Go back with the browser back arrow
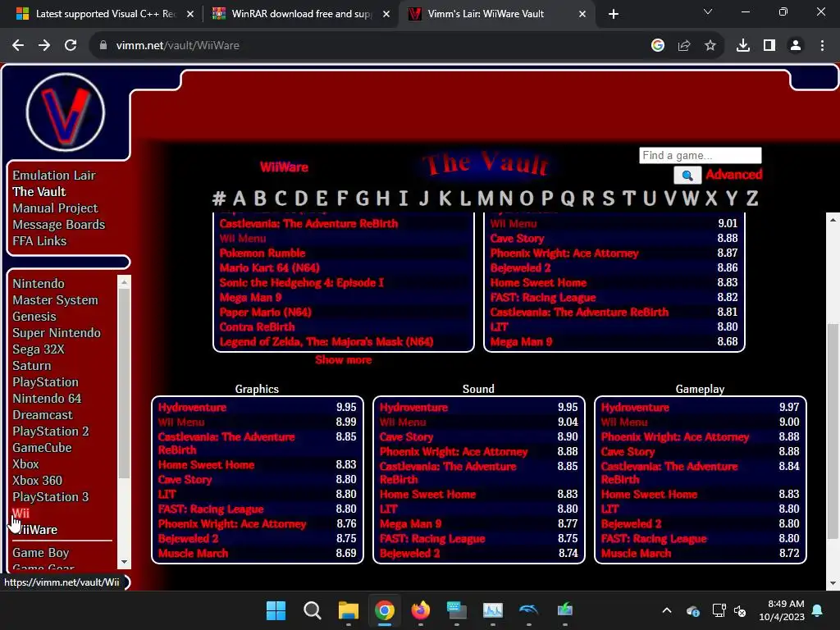The image size is (840, 630). click(x=18, y=46)
